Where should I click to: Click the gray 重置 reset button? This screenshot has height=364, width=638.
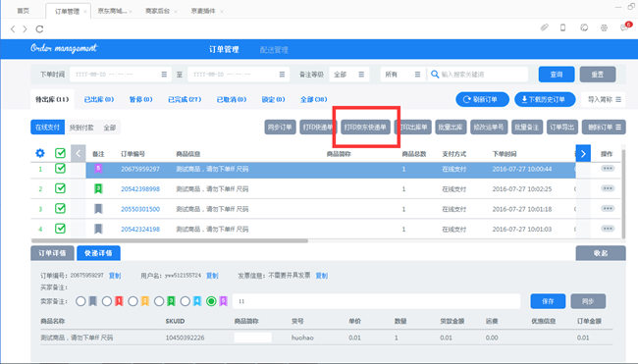tap(598, 75)
